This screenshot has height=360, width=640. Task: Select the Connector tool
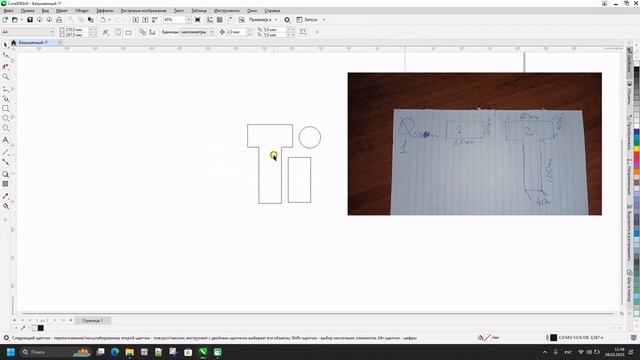[5, 162]
